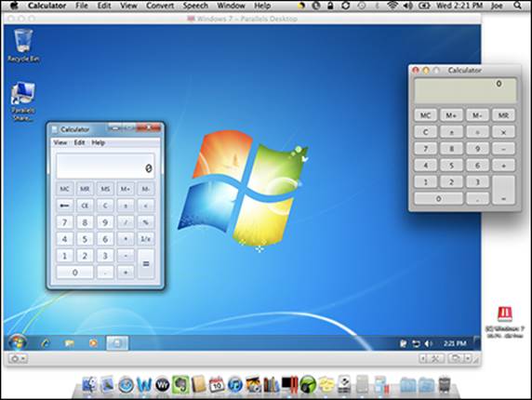Open Edit menu in Windows Calculator

(x=79, y=143)
